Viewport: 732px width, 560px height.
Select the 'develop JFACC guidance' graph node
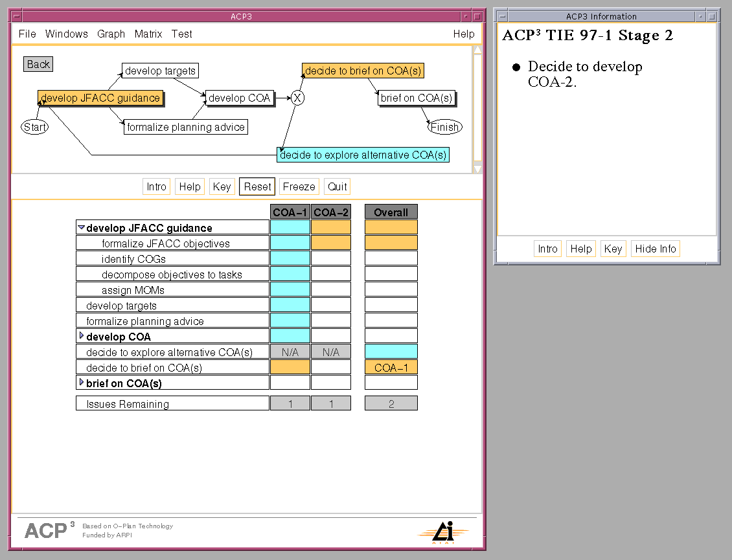(x=100, y=98)
